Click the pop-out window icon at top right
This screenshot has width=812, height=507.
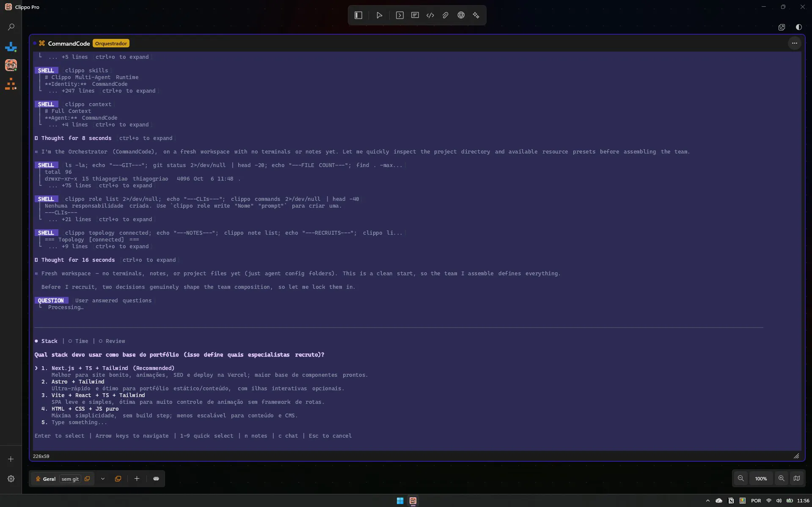click(782, 27)
